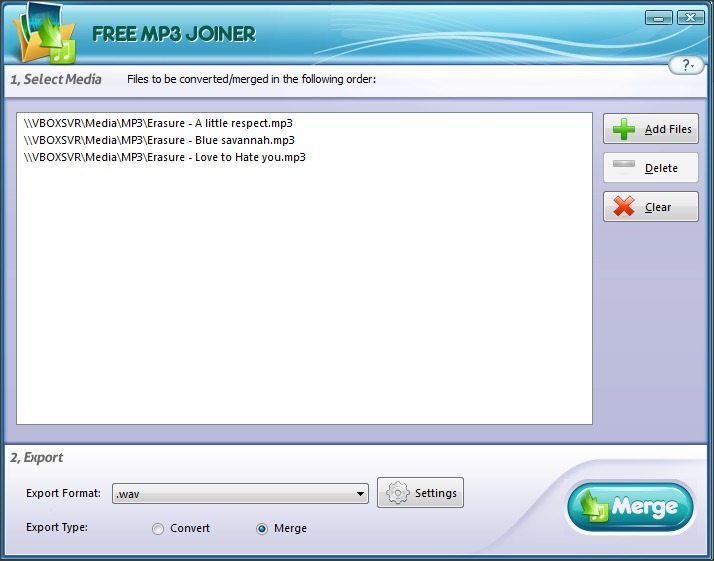Click the 'Export Format:' label
714x561 pixels.
tap(63, 493)
